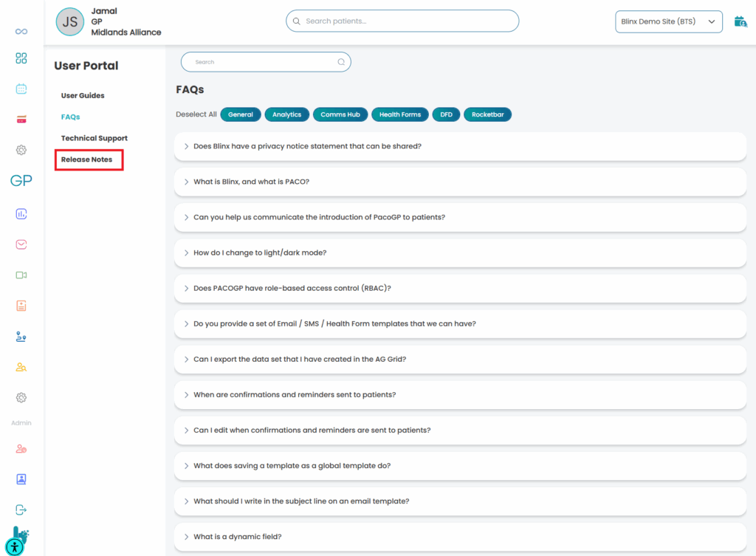Image resolution: width=756 pixels, height=556 pixels.
Task: Open the red payment card sidebar icon
Action: pos(21,120)
